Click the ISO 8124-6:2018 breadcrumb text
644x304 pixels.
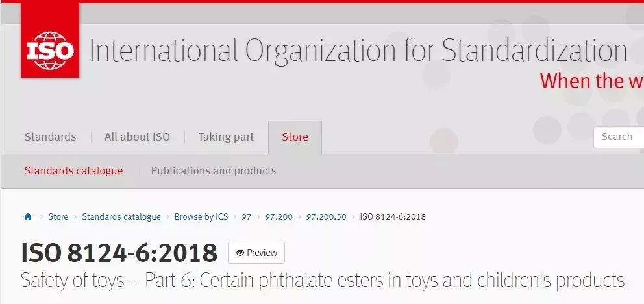(x=393, y=216)
